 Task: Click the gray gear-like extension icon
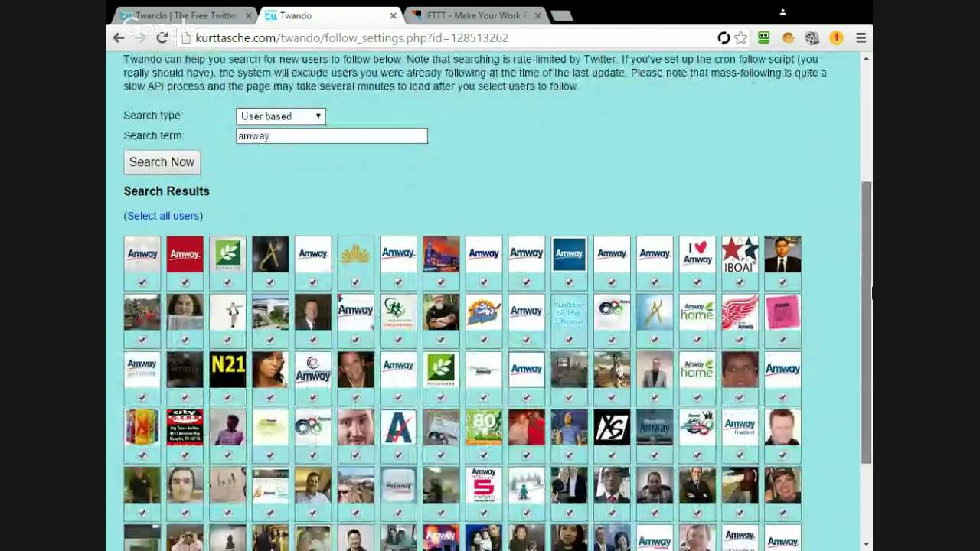(x=812, y=37)
